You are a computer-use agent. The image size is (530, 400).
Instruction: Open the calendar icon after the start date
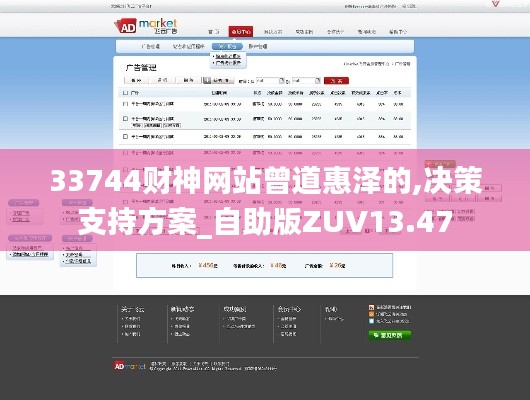pos(281,80)
